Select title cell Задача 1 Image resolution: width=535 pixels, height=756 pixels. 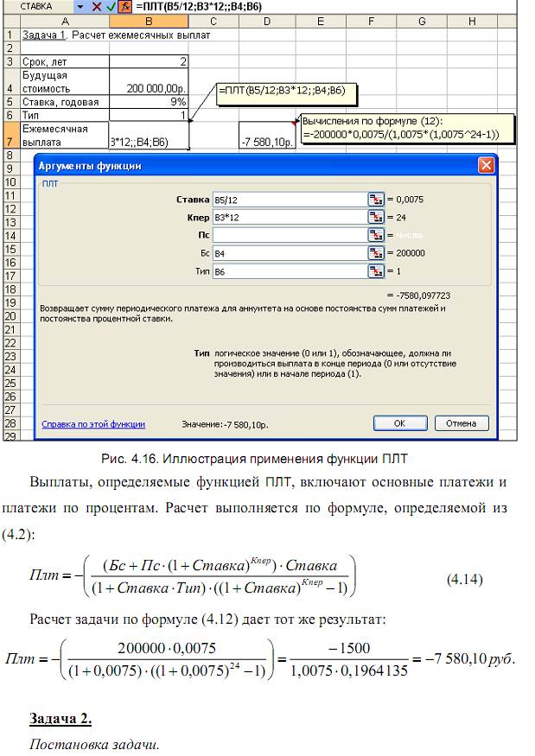coord(65,35)
